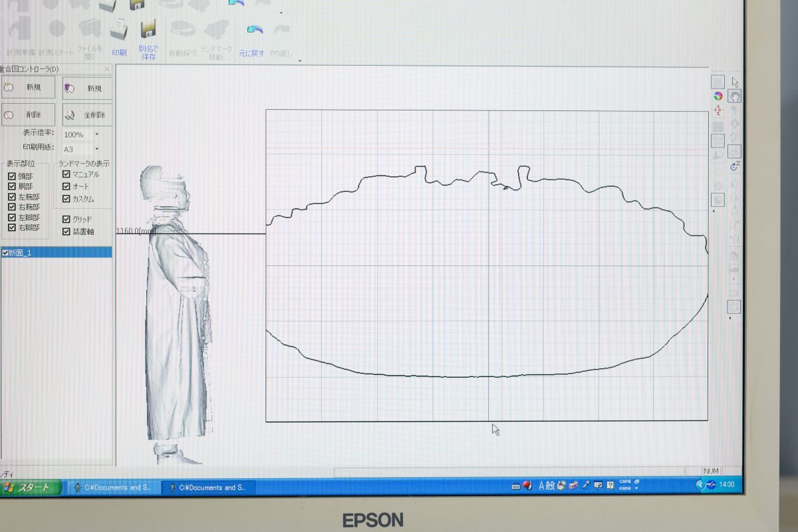Click the ファイルを開く toolbar icon
This screenshot has height=532, width=798.
89,29
